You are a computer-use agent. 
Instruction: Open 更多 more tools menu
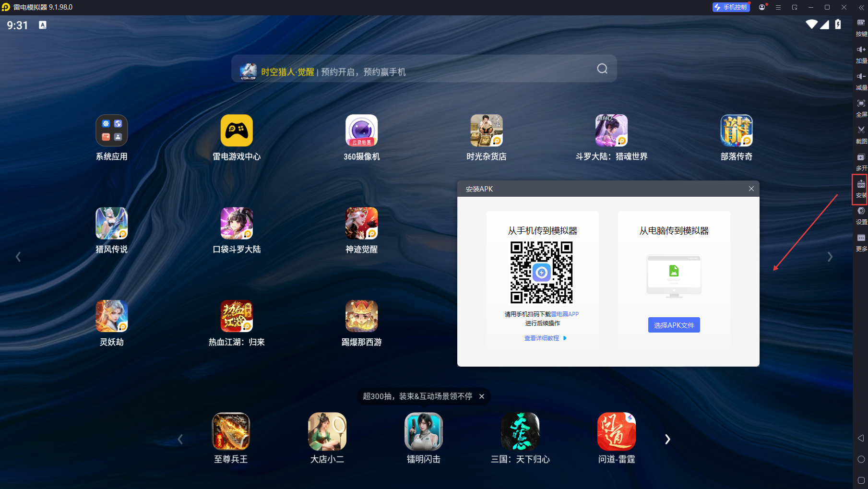pyautogui.click(x=861, y=243)
